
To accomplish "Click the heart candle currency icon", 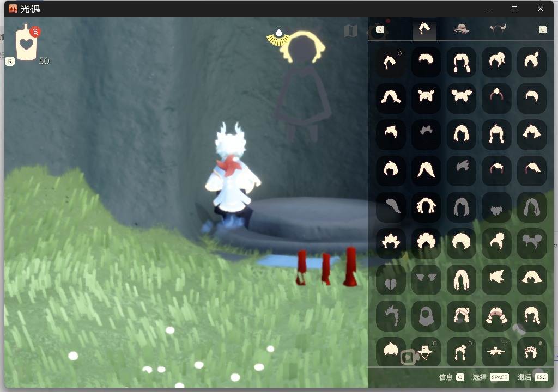I will tap(27, 42).
